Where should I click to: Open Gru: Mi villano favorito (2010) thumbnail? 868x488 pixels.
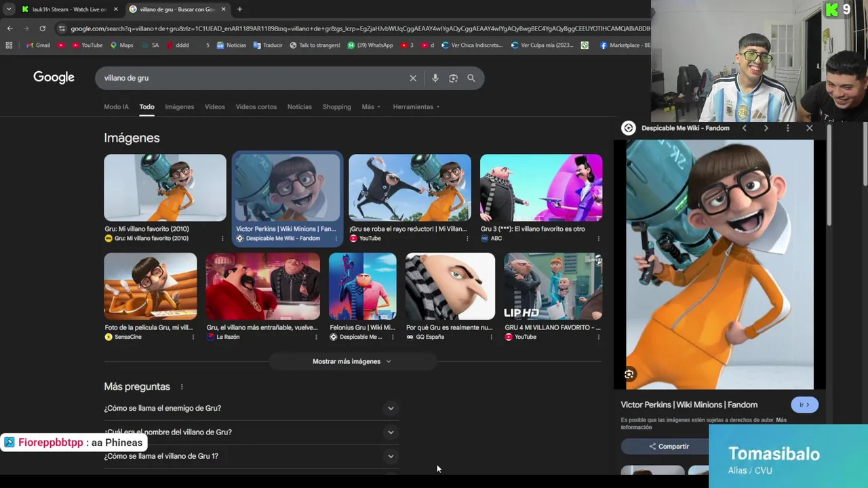[165, 188]
